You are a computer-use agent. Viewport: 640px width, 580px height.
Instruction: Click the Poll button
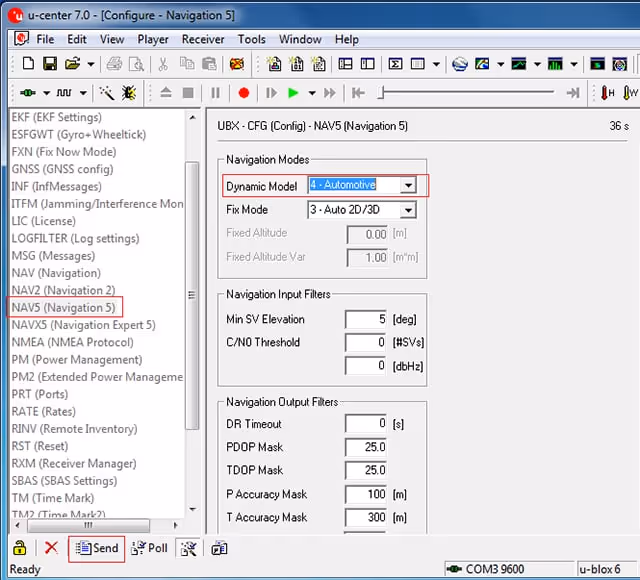[149, 548]
